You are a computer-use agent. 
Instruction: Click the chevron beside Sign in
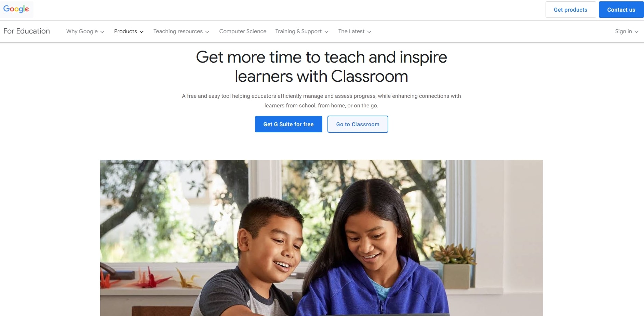pyautogui.click(x=636, y=32)
